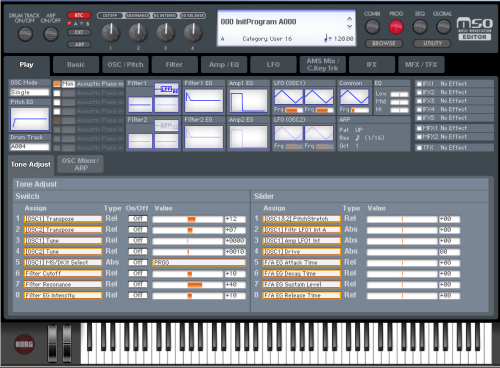Open slider 4 [OSC1] Drive assign dropdown
500x368 pixels.
click(x=302, y=252)
